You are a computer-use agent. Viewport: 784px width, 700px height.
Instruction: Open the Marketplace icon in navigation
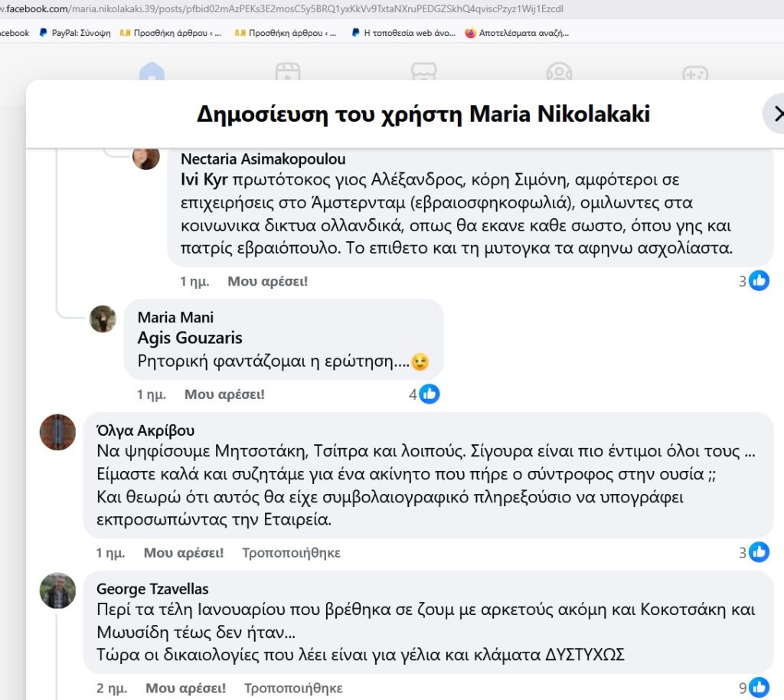coord(423,71)
